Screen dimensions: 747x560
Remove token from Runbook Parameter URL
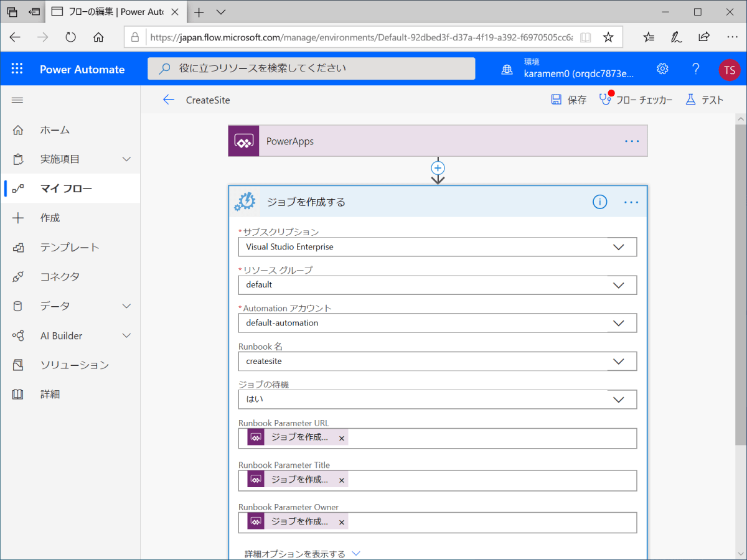point(341,438)
